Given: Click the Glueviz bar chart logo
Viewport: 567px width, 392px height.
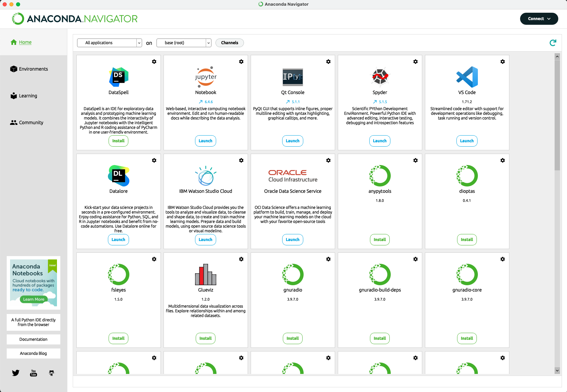Looking at the screenshot, I should 206,275.
